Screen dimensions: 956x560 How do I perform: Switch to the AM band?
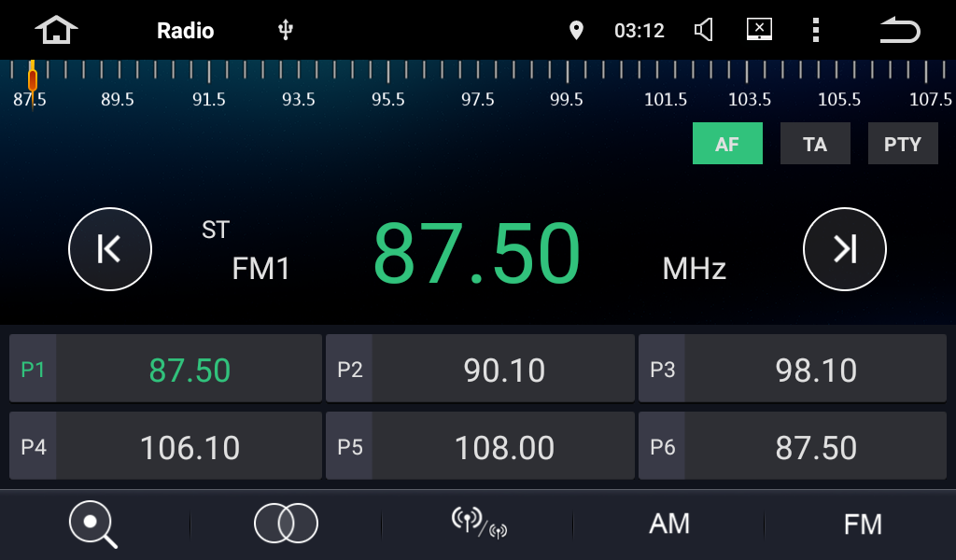pyautogui.click(x=669, y=524)
